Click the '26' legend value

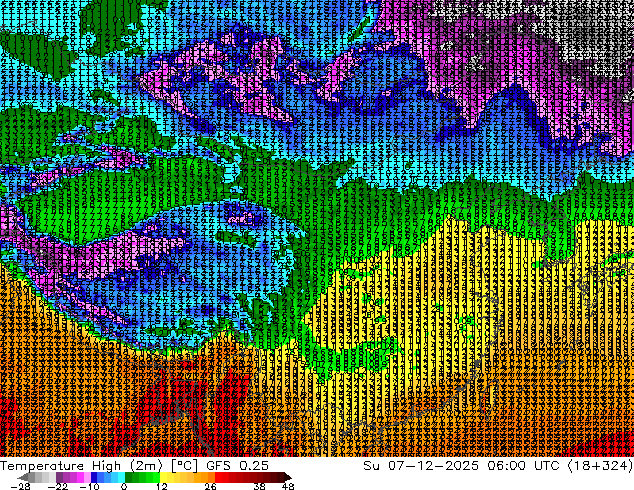coord(210,486)
